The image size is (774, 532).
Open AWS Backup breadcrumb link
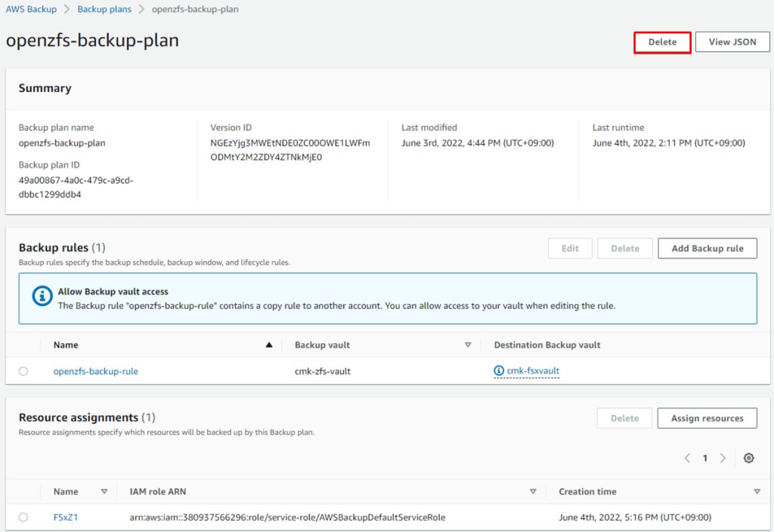tap(31, 9)
